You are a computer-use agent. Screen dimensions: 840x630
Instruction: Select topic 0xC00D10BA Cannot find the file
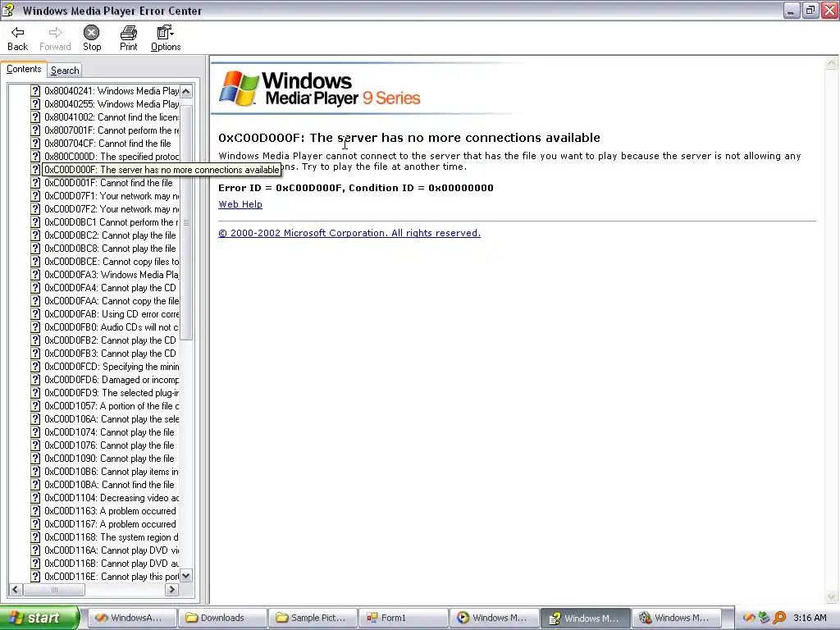tap(109, 485)
